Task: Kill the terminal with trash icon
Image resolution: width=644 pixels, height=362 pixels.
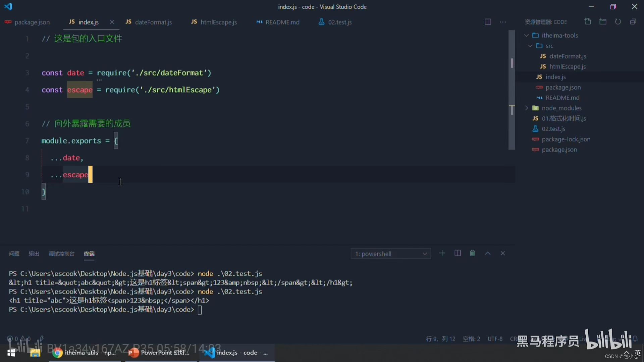Action: (x=472, y=253)
